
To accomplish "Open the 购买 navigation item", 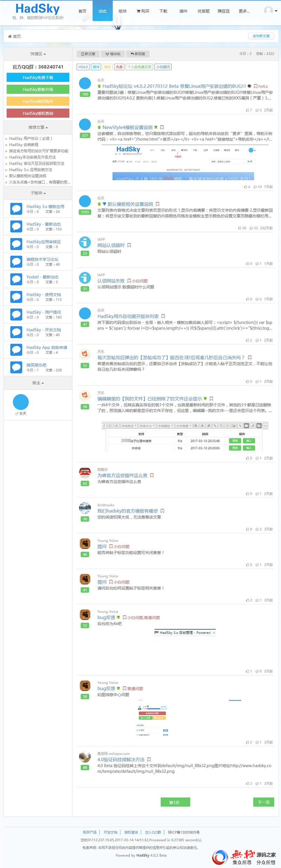I will click(143, 11).
